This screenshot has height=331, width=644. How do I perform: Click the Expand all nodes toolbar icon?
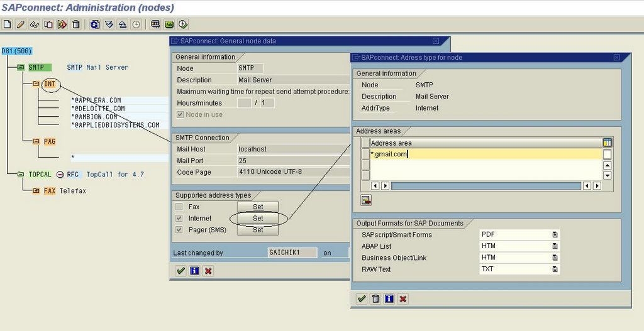(109, 24)
